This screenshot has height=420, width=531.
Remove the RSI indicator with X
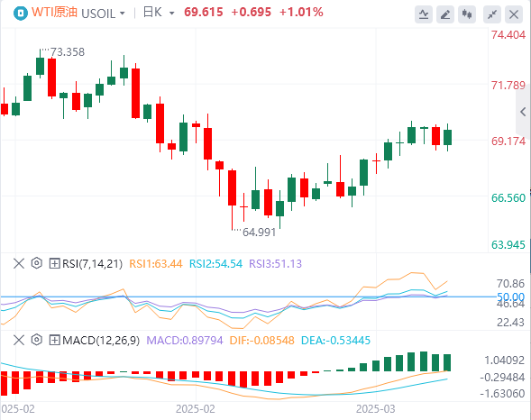(19, 263)
